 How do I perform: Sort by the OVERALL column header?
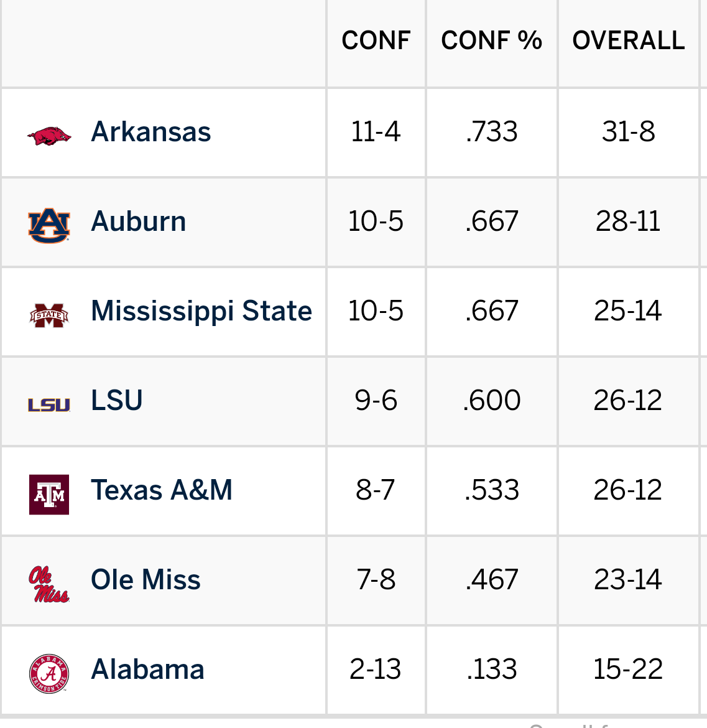pyautogui.click(x=629, y=41)
